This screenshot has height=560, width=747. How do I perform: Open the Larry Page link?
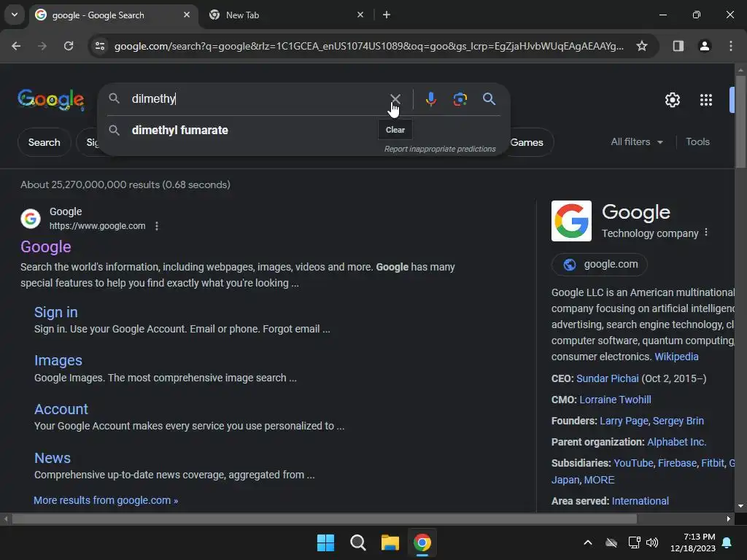click(x=624, y=421)
